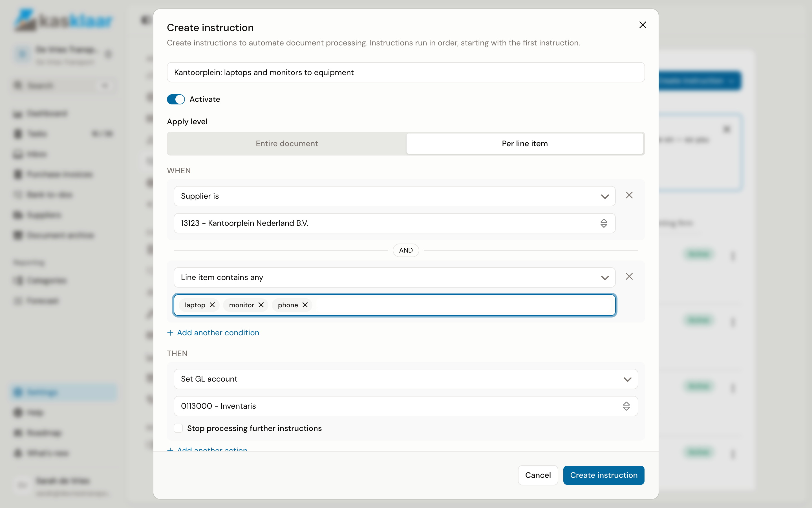Remove the monitor keyword tag
The image size is (812, 508).
point(261,305)
